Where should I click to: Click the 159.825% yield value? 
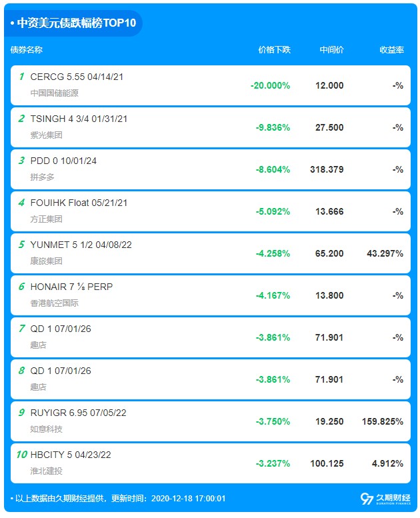[383, 421]
